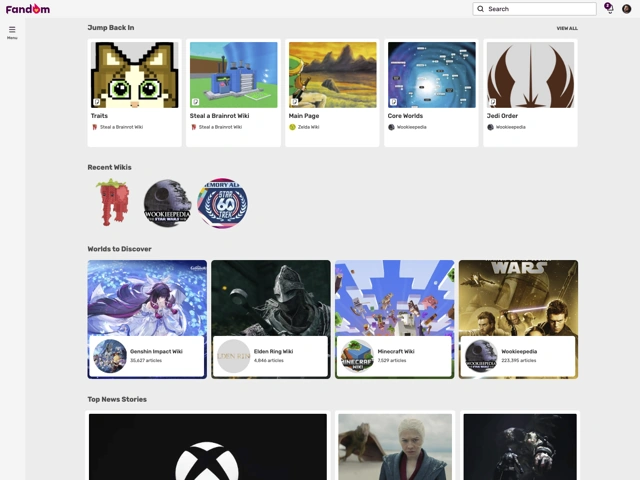Click the Genshin Impact Wiki round logo
This screenshot has height=480, width=640.
(x=110, y=356)
